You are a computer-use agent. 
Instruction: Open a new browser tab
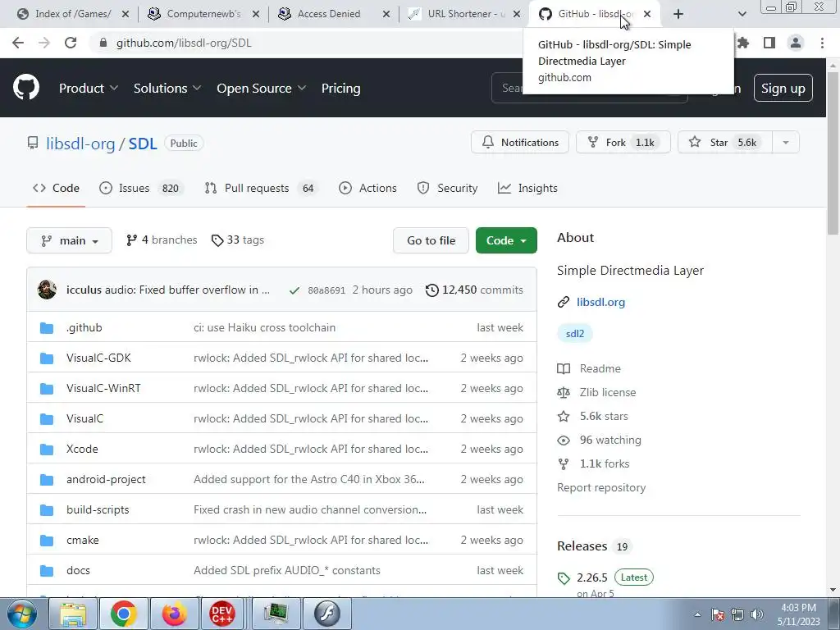coord(678,14)
